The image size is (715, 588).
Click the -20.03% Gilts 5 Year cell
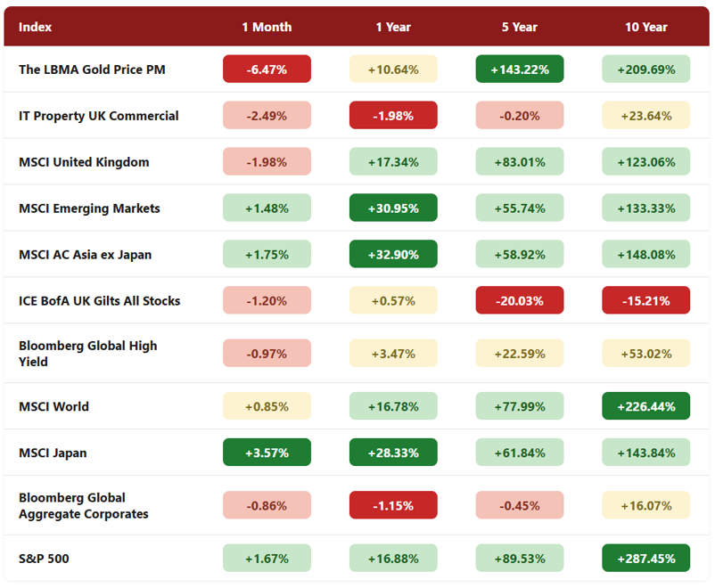pyautogui.click(x=520, y=300)
